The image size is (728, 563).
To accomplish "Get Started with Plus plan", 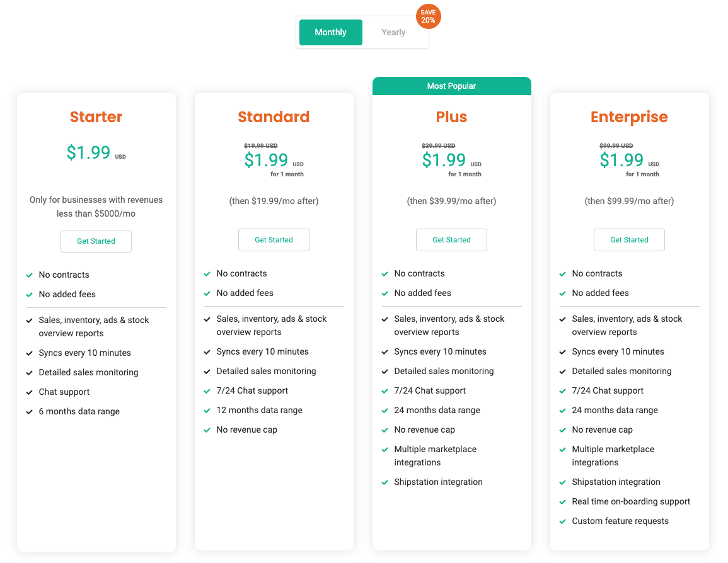I will pyautogui.click(x=451, y=240).
